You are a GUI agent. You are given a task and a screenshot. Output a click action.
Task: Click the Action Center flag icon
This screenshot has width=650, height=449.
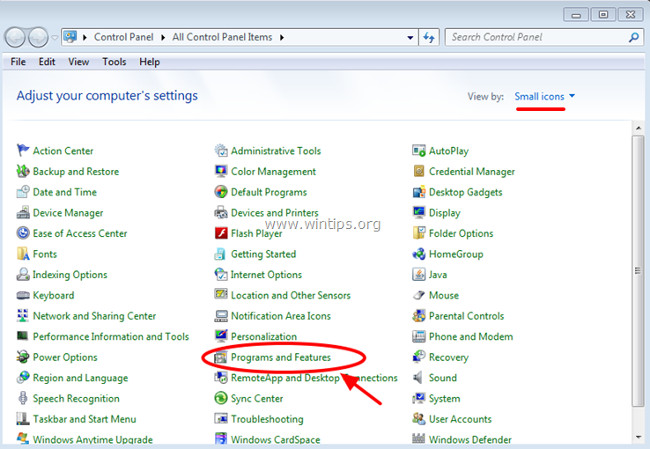(x=24, y=151)
